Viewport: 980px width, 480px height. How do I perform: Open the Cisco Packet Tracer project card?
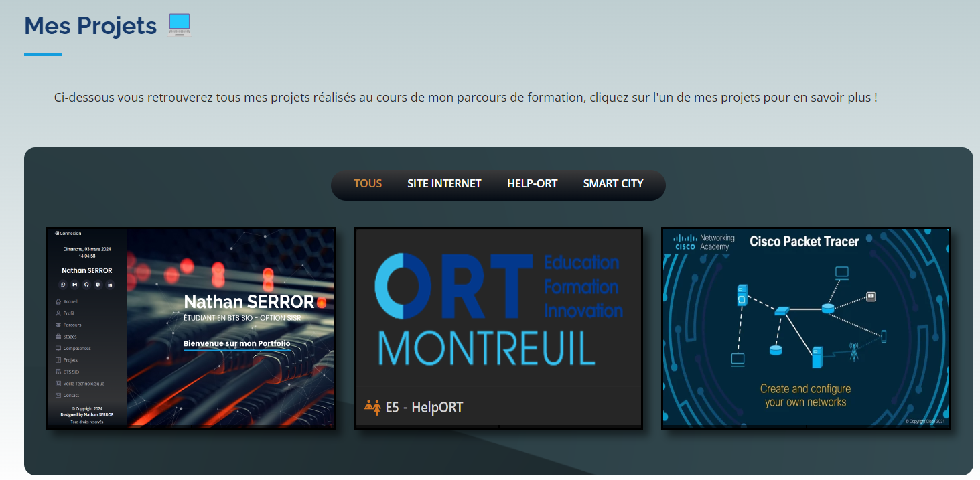(805, 328)
